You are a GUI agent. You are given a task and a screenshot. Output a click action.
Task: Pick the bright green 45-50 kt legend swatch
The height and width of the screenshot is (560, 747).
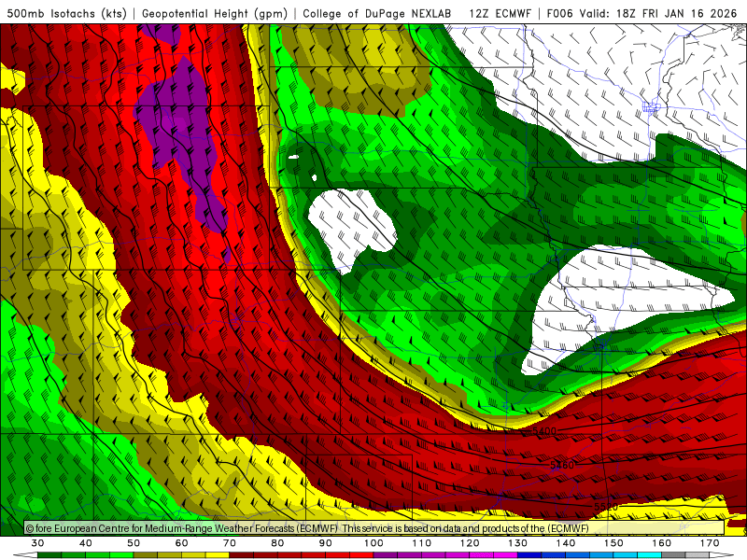pos(121,554)
